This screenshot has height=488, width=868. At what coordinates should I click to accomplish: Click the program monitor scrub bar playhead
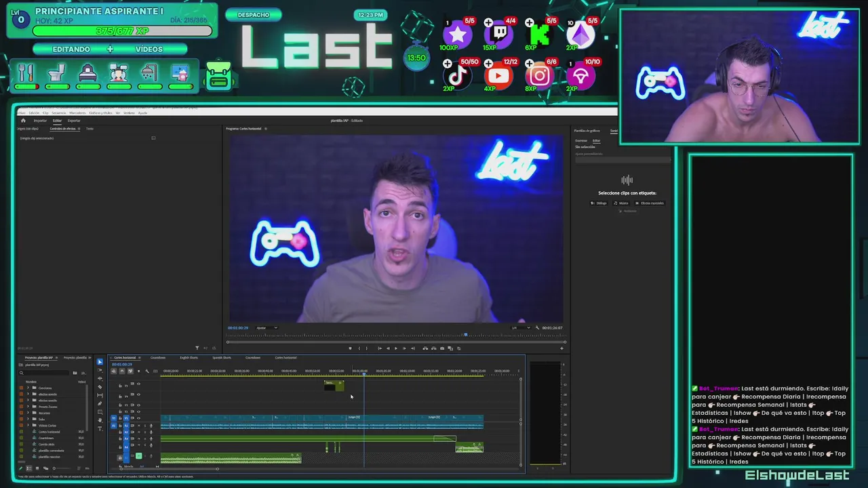point(465,334)
